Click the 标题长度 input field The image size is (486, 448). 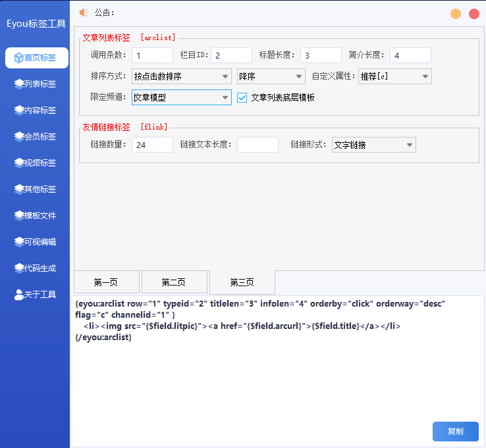coord(321,55)
